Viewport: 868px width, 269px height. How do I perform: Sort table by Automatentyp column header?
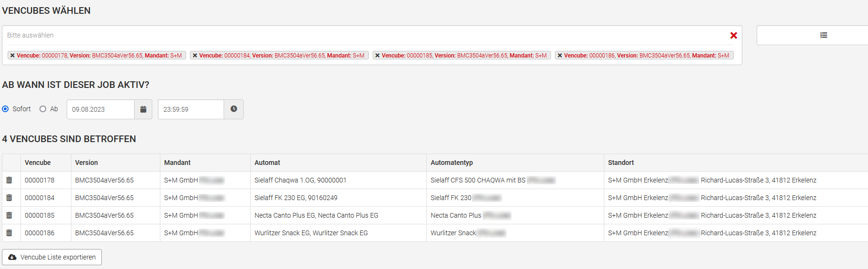pos(452,163)
